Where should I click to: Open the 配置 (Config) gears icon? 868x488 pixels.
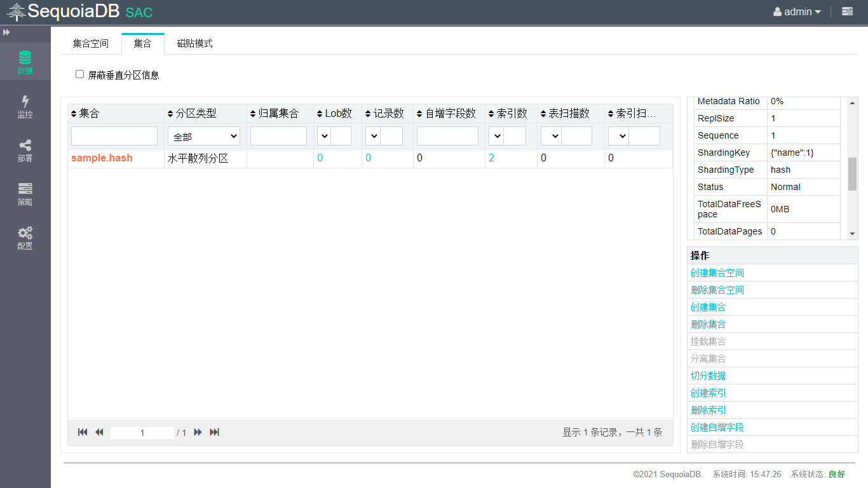pos(25,238)
